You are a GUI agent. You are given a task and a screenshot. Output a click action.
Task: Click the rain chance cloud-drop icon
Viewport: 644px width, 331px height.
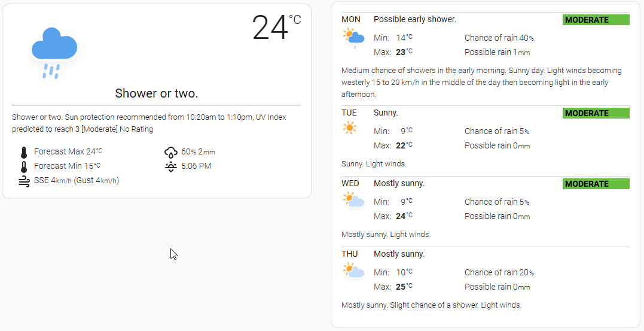pos(171,152)
